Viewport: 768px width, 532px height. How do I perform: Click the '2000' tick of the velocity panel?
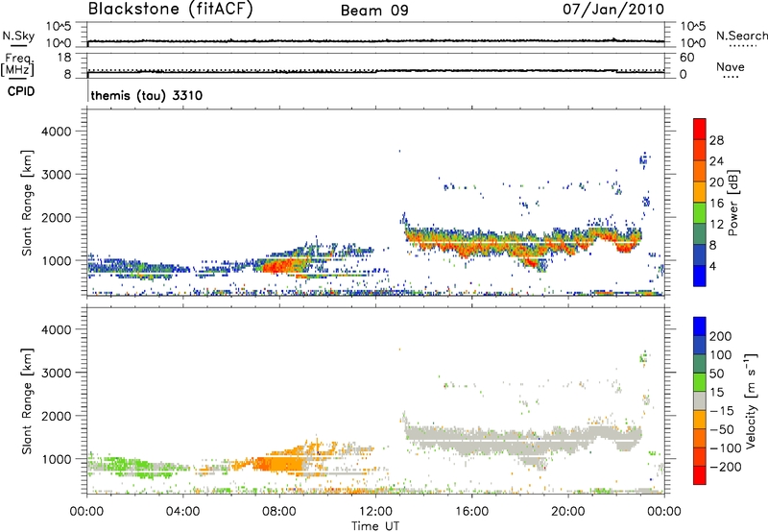(x=56, y=416)
